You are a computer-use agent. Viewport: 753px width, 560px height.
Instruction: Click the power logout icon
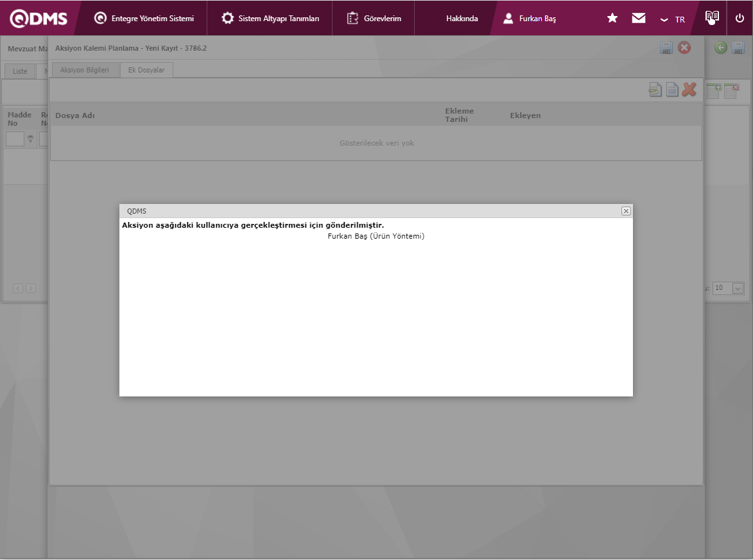click(740, 18)
